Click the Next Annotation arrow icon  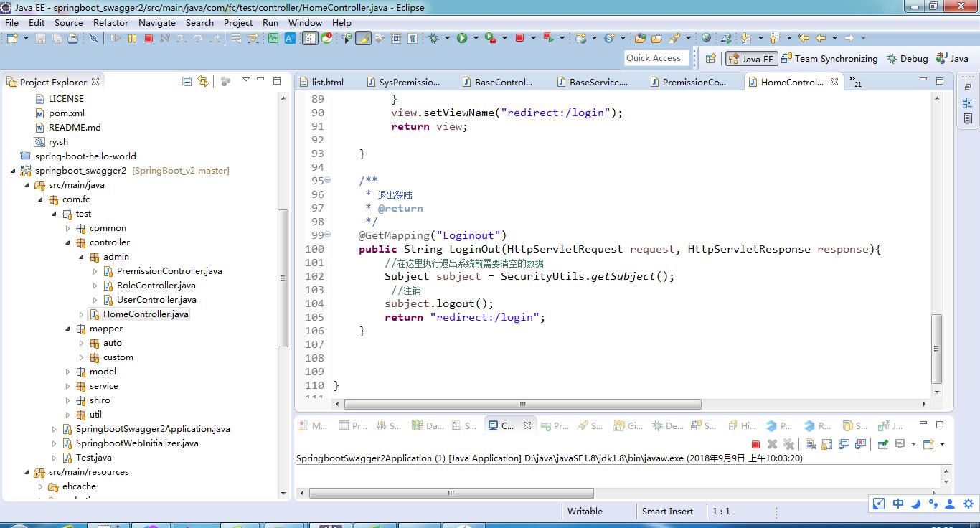click(745, 38)
